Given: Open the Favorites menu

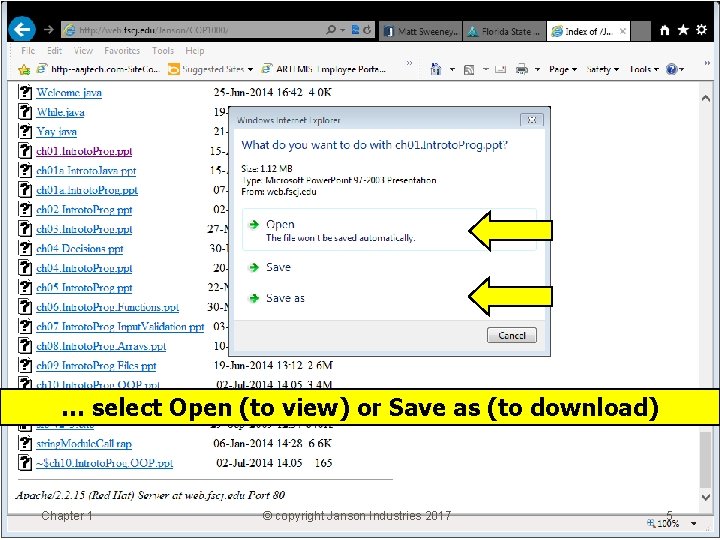Looking at the screenshot, I should 122,51.
